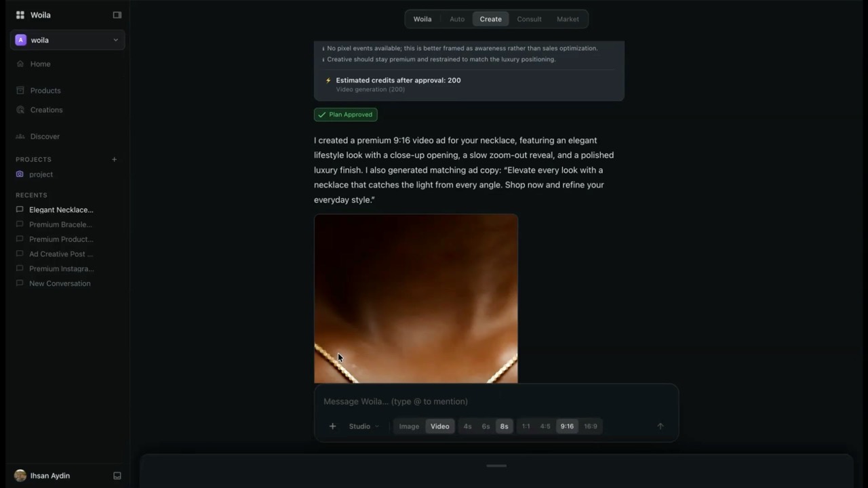
Task: Click the Home house icon
Action: [x=20, y=64]
